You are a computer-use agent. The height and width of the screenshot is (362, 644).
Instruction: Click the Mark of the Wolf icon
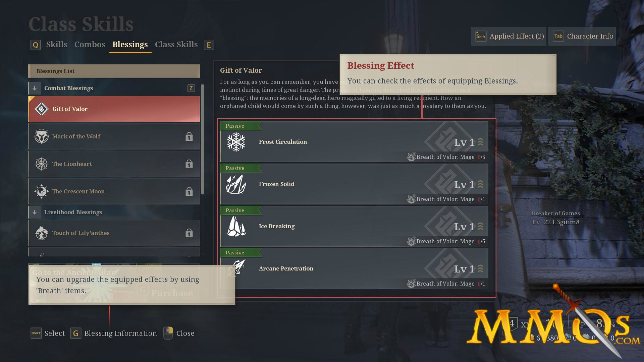(42, 136)
